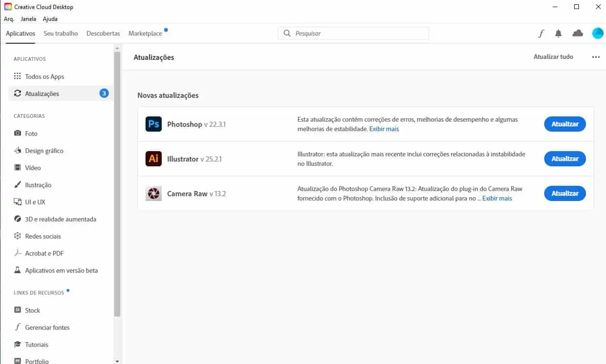This screenshot has width=606, height=364.
Task: Open the Arq. menu
Action: pos(9,19)
